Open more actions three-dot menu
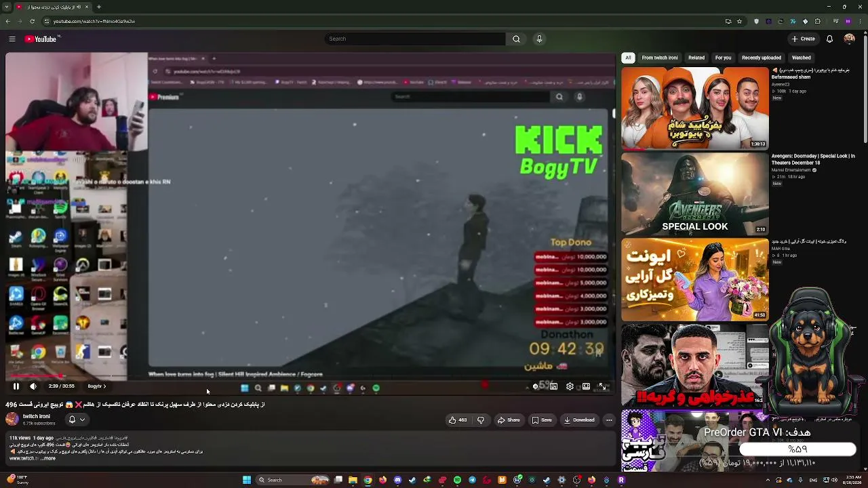The image size is (868, 488). [609, 420]
